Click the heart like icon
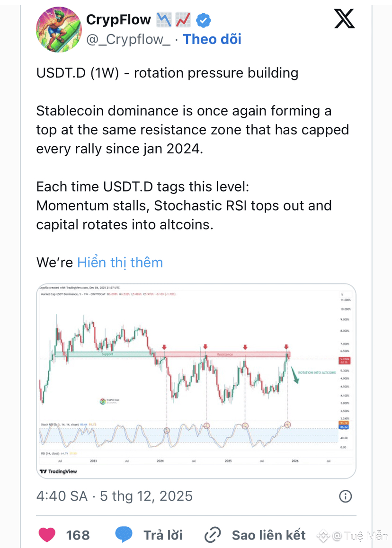392x548 pixels. click(46, 535)
